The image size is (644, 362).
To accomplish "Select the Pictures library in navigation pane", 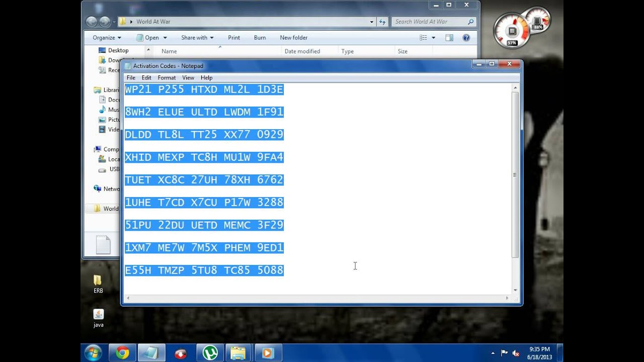I will [109, 120].
